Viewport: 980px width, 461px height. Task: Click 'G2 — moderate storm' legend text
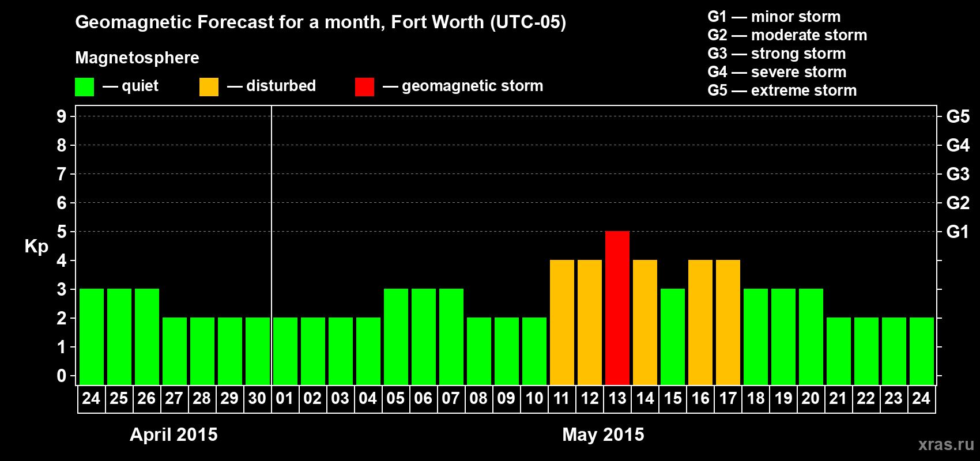point(787,35)
